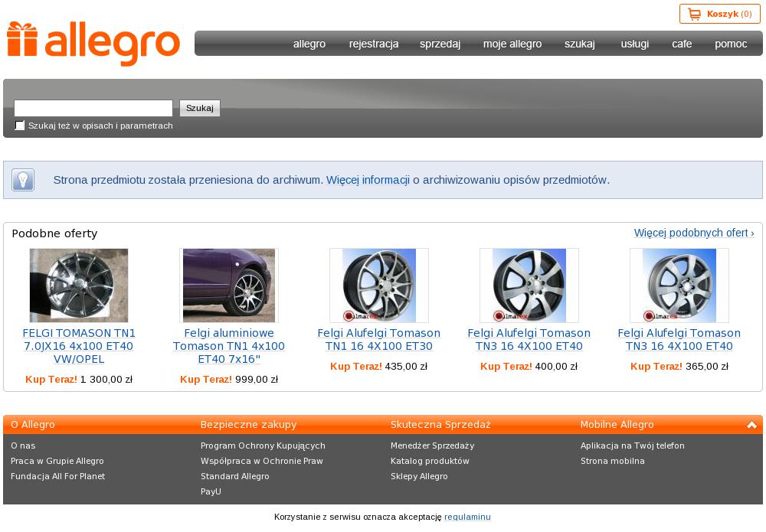Image resolution: width=766 pixels, height=532 pixels.
Task: Click the Mobilne Allegro footer heading
Action: [617, 425]
